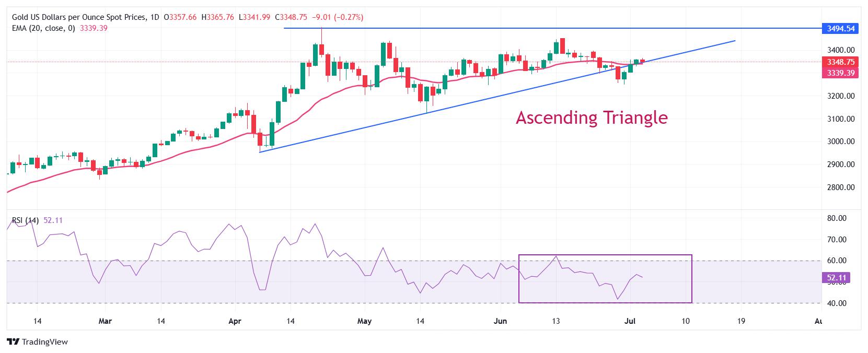Click the 1D timeframe label in header
Image resolution: width=868 pixels, height=353 pixels.
click(x=155, y=17)
